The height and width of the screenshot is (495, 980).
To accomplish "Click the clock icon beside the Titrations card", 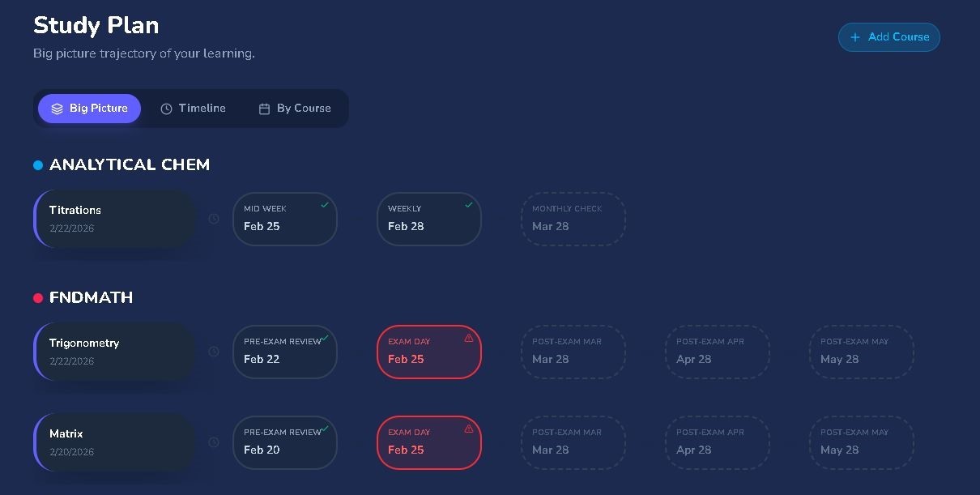I will (213, 219).
